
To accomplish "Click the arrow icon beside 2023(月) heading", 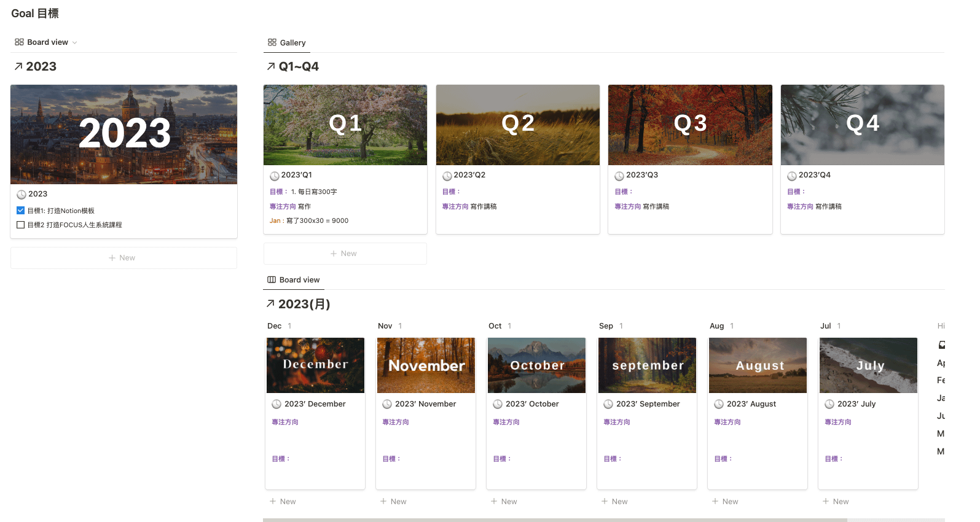I will [x=270, y=303].
